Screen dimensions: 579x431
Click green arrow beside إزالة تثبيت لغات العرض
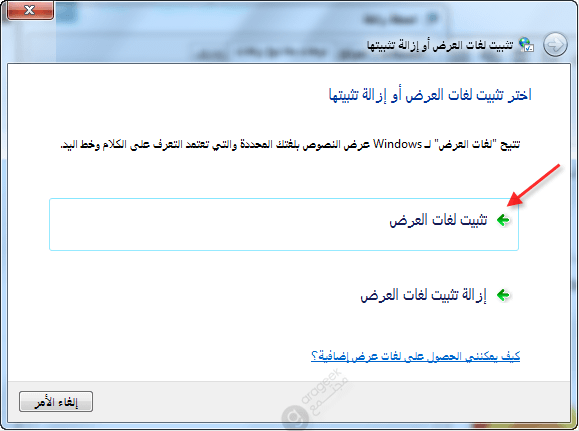(x=503, y=295)
